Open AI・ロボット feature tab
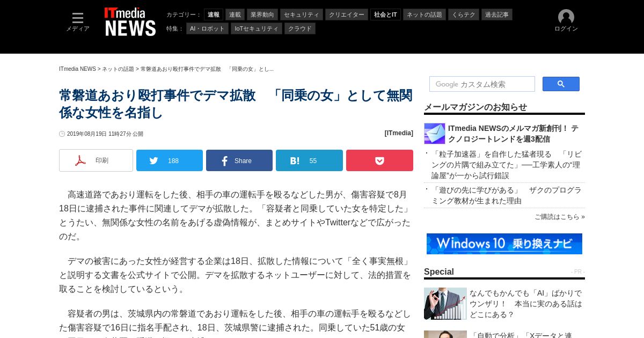This screenshot has height=338, width=644. click(x=207, y=28)
